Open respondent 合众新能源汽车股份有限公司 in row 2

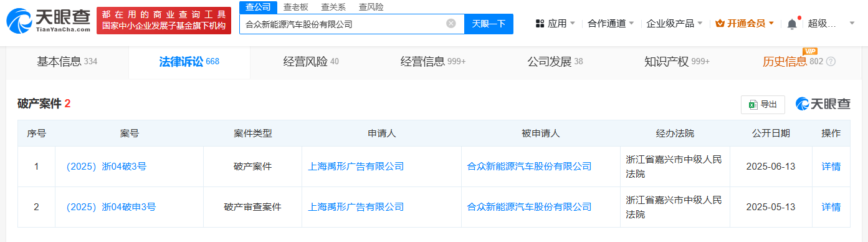[x=530, y=207]
